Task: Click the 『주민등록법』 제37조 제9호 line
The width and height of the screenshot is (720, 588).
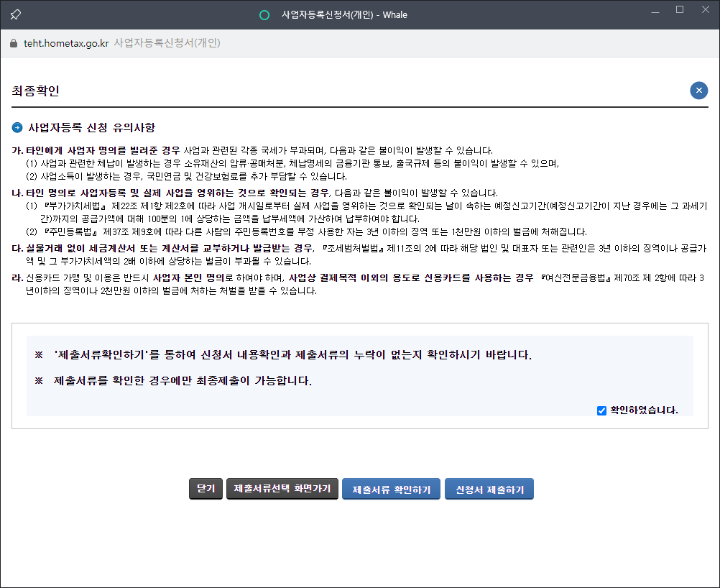Action: 306,231
